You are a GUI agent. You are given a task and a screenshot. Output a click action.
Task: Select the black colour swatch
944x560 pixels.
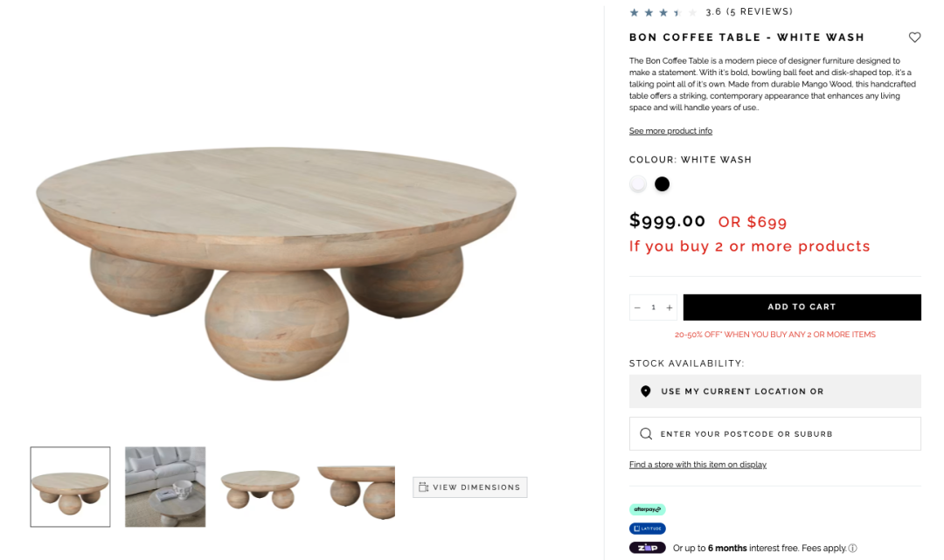[x=663, y=184]
